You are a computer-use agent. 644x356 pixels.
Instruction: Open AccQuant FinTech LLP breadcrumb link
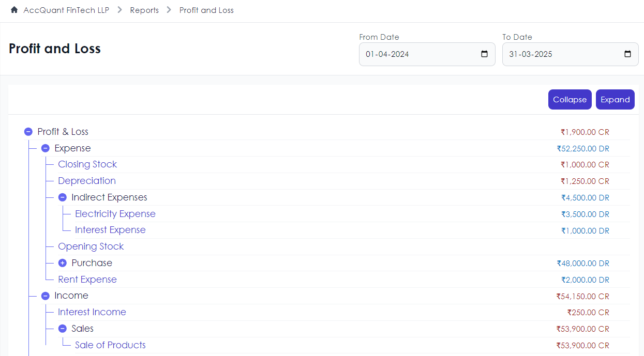pyautogui.click(x=66, y=10)
